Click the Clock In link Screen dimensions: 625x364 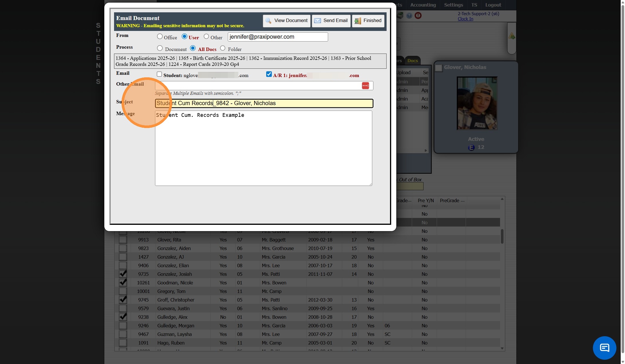point(465,19)
